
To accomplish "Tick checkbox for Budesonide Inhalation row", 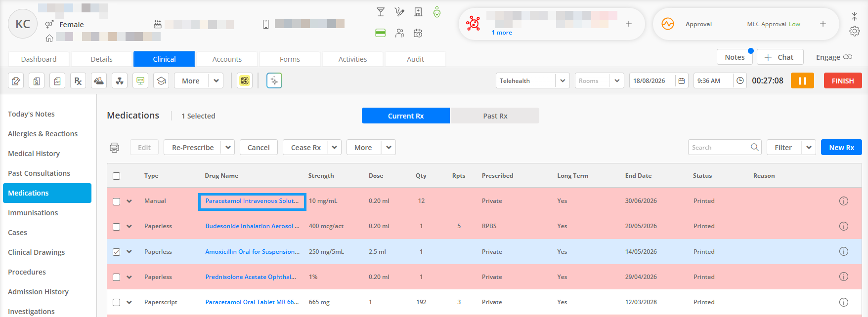I will click(x=117, y=227).
